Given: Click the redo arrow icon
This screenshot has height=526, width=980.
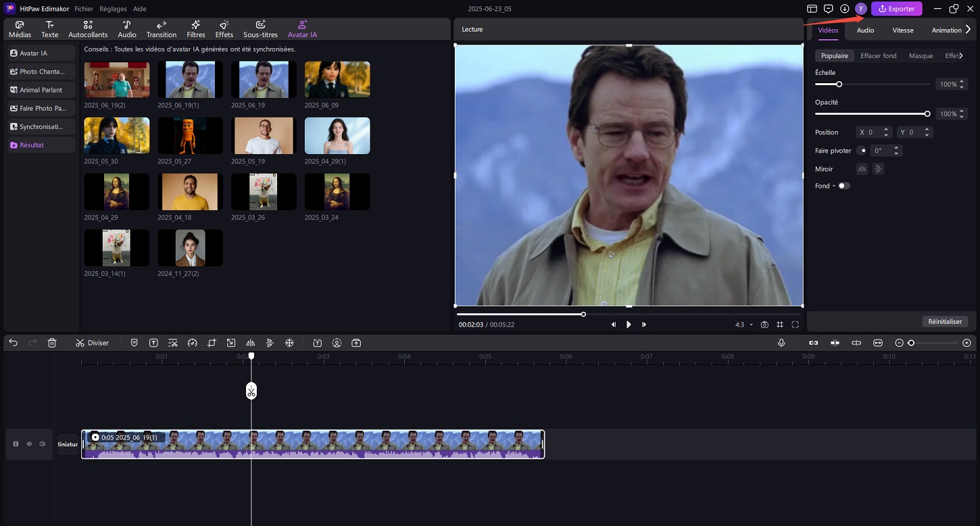Looking at the screenshot, I should click(32, 343).
